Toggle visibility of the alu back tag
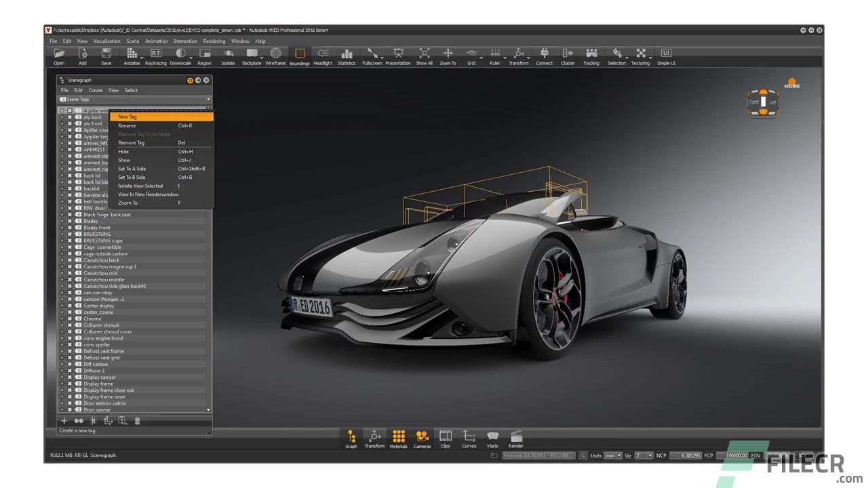 tap(69, 117)
